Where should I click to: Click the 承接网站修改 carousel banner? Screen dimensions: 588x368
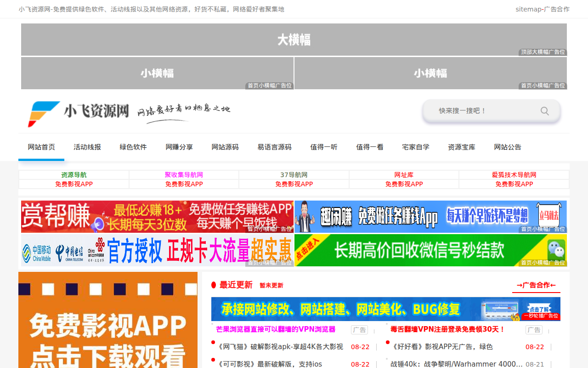(385, 309)
